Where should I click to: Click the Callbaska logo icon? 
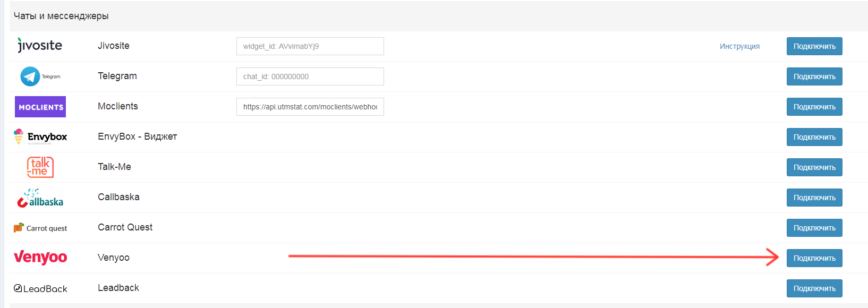tap(40, 198)
